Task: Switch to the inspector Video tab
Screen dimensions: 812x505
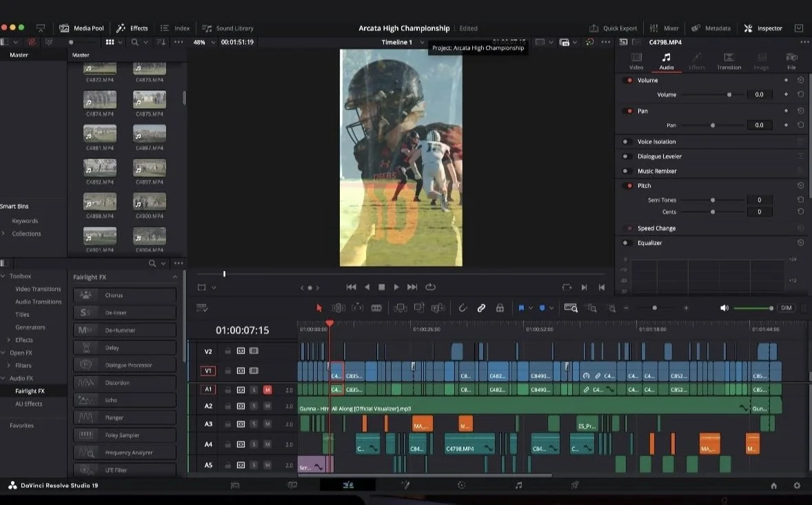Action: (636, 61)
